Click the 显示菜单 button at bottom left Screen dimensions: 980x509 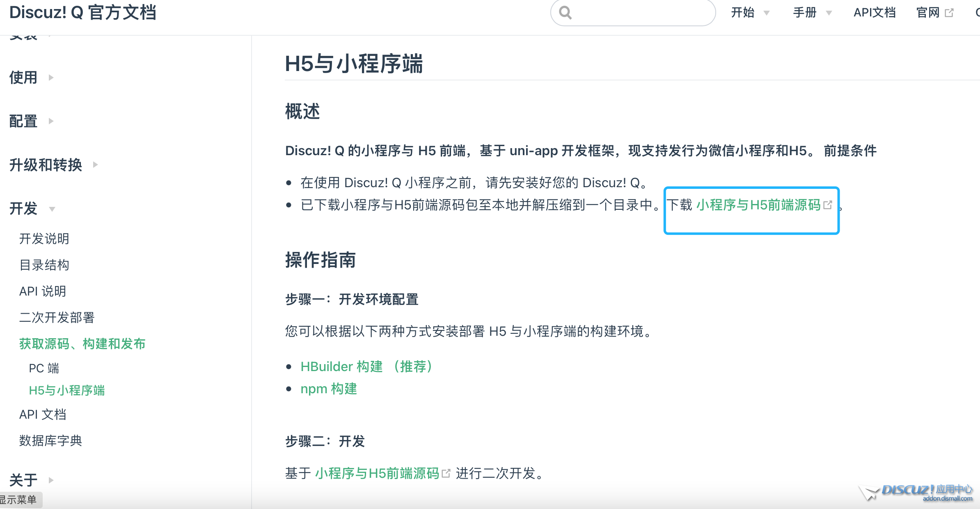[18, 500]
